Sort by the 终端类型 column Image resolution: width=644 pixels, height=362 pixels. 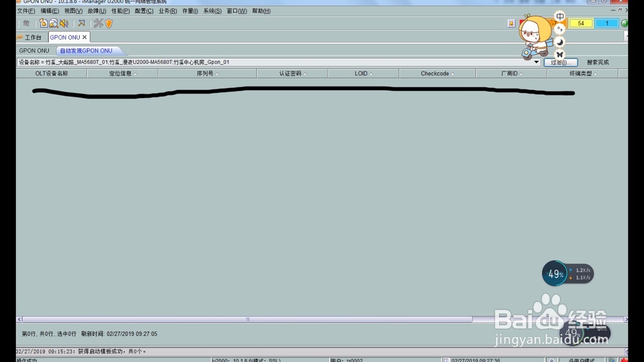(x=583, y=73)
